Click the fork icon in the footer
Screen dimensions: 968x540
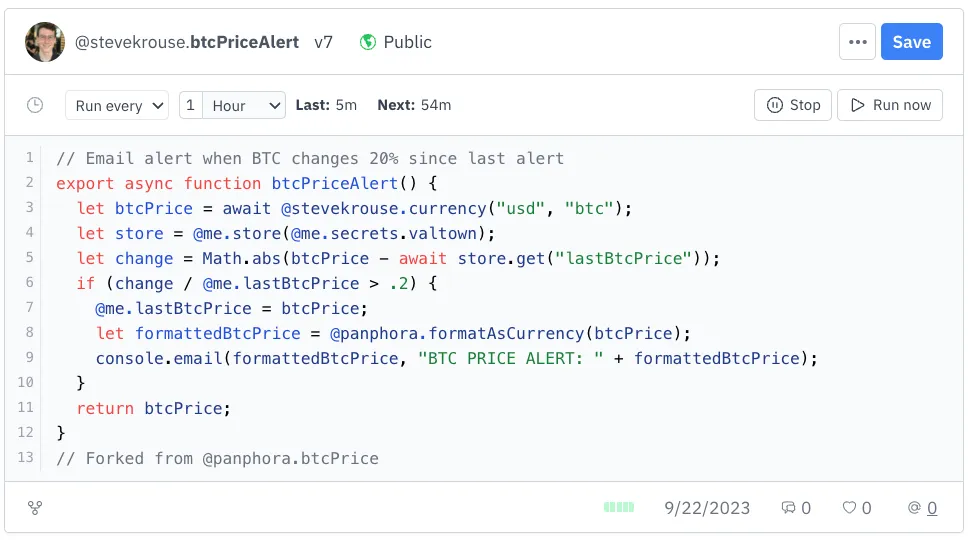click(x=35, y=508)
